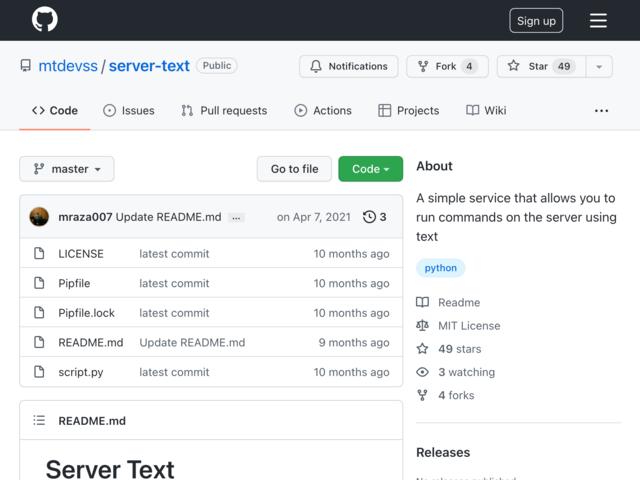Click the on Apr 7, 2021 commit date
The width and height of the screenshot is (640, 480).
click(x=313, y=217)
